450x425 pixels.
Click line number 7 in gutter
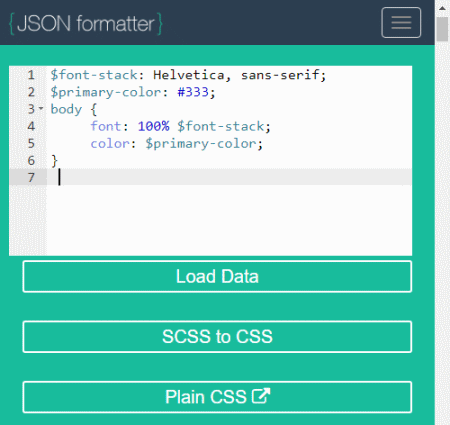tap(31, 178)
